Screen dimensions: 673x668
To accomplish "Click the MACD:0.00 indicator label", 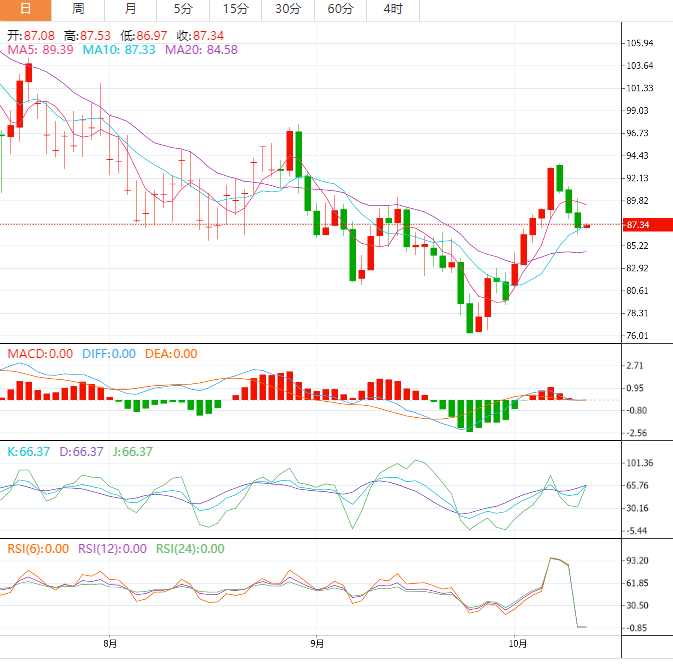I will (x=40, y=354).
